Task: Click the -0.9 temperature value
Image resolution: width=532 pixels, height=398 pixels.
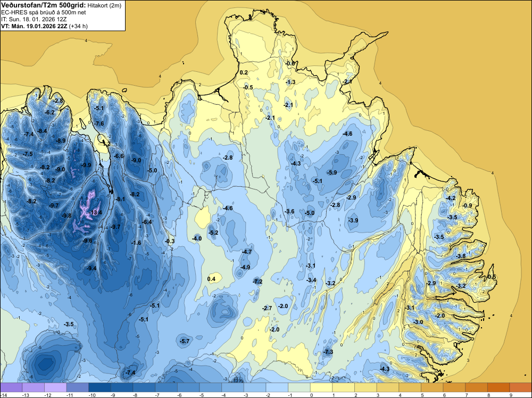Action: pos(467,205)
